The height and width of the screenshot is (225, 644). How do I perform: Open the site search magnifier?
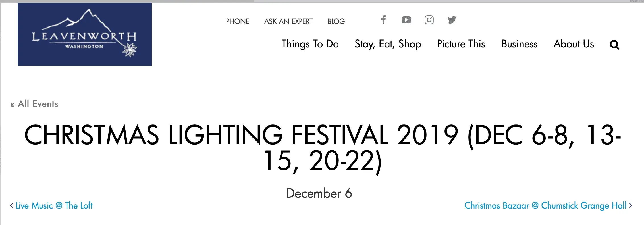[x=614, y=45]
